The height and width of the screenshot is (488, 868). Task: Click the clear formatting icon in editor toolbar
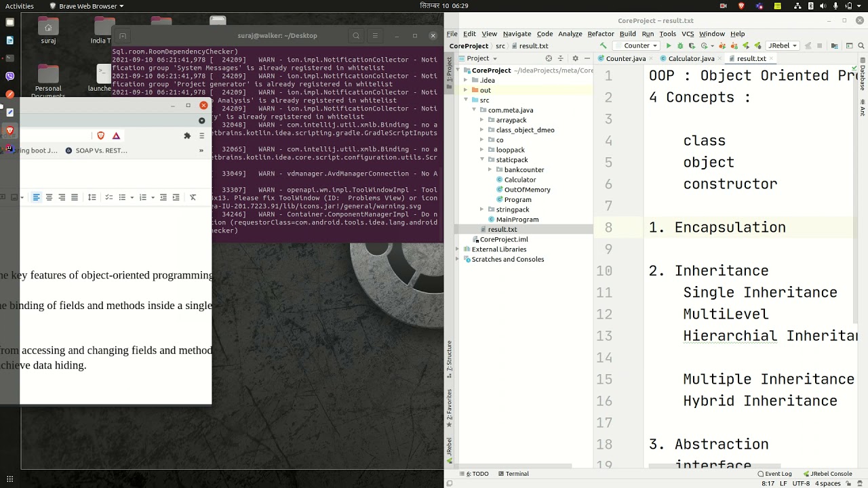pos(193,197)
